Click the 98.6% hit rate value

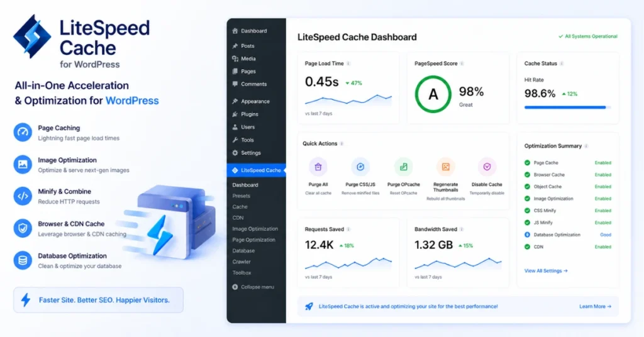click(x=540, y=94)
